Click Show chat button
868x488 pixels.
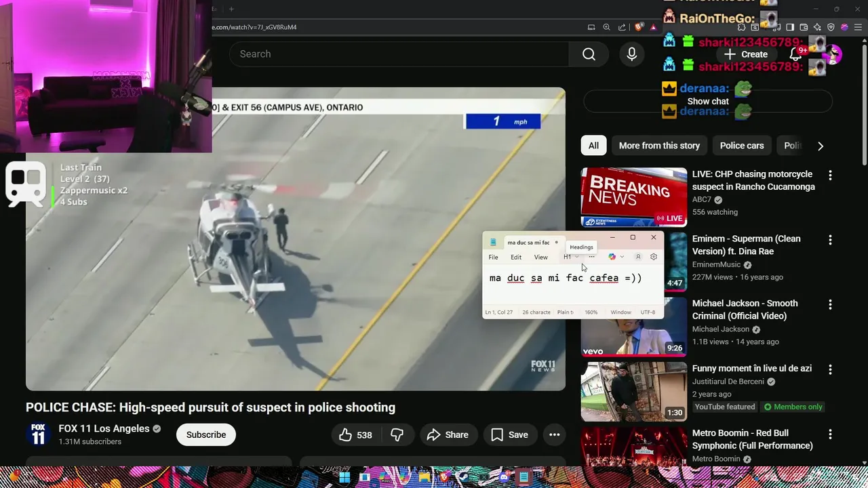(x=708, y=102)
